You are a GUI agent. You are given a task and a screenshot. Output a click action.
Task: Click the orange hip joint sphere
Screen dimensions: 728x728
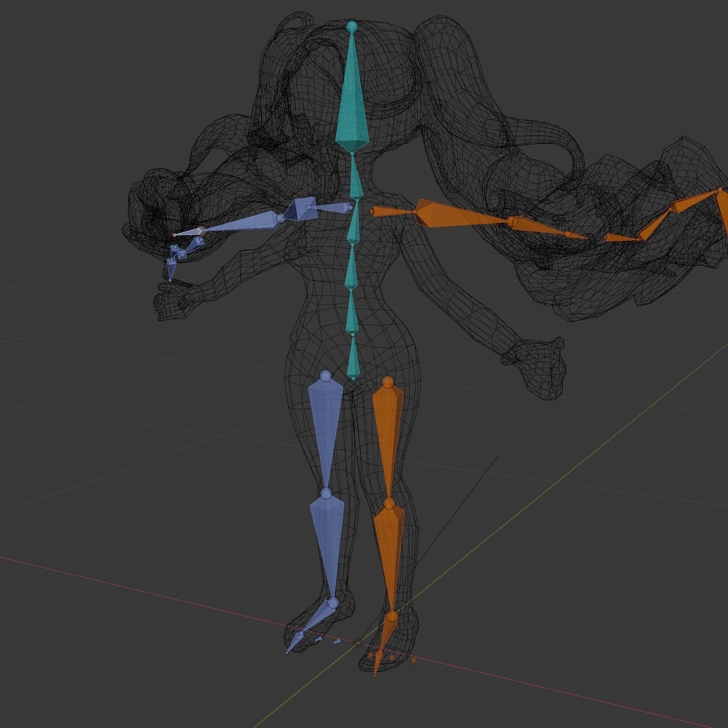[x=388, y=382]
